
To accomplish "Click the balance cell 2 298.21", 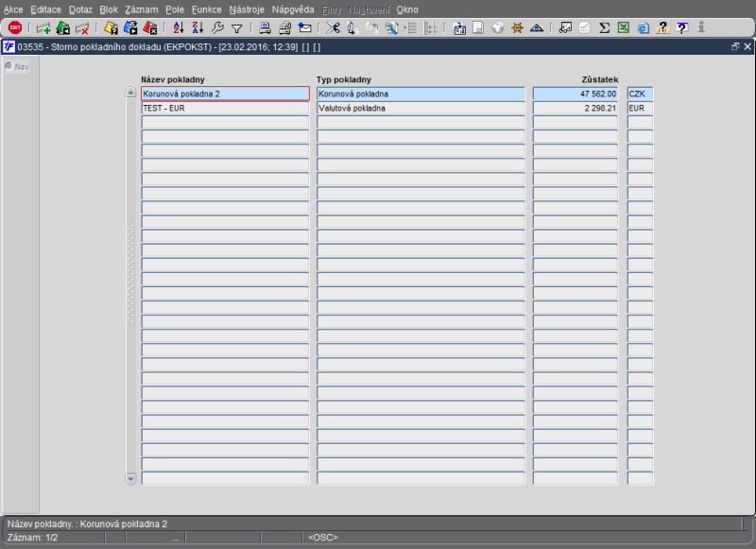I will coord(576,108).
